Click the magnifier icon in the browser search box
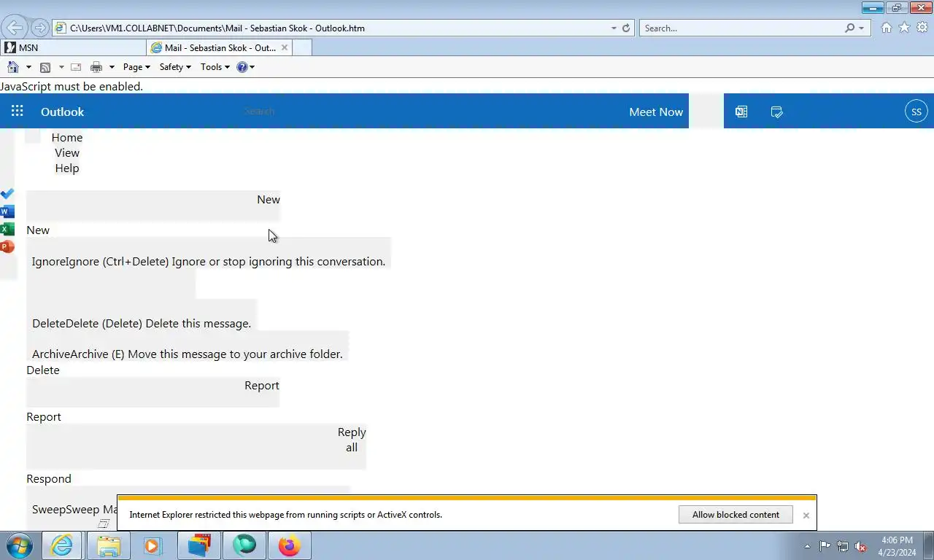Screen dimensions: 934x560 (x=849, y=28)
